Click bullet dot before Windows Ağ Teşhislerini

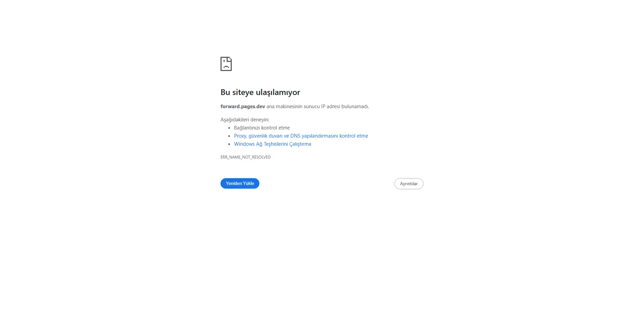(229, 144)
